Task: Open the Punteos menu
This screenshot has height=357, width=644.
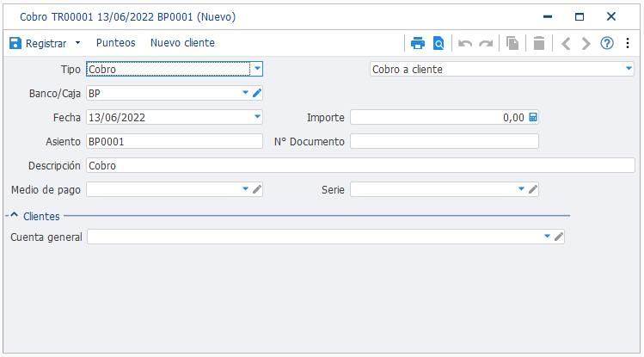Action: [x=115, y=43]
